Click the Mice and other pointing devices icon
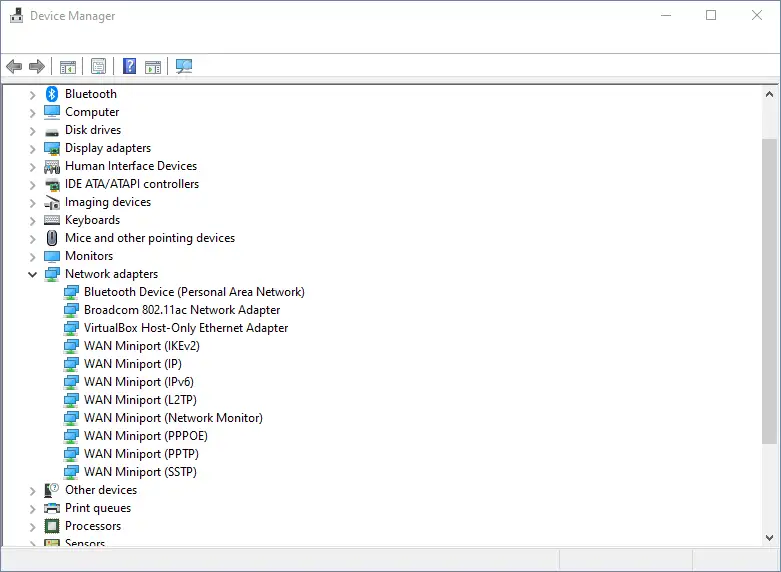Viewport: 781px width, 572px height. pyautogui.click(x=52, y=238)
